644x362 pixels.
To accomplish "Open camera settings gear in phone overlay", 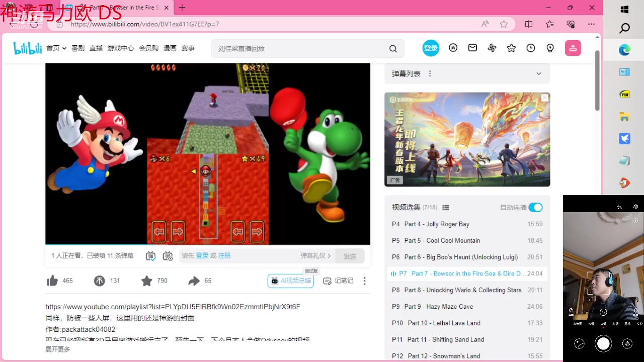I will 636,207.
